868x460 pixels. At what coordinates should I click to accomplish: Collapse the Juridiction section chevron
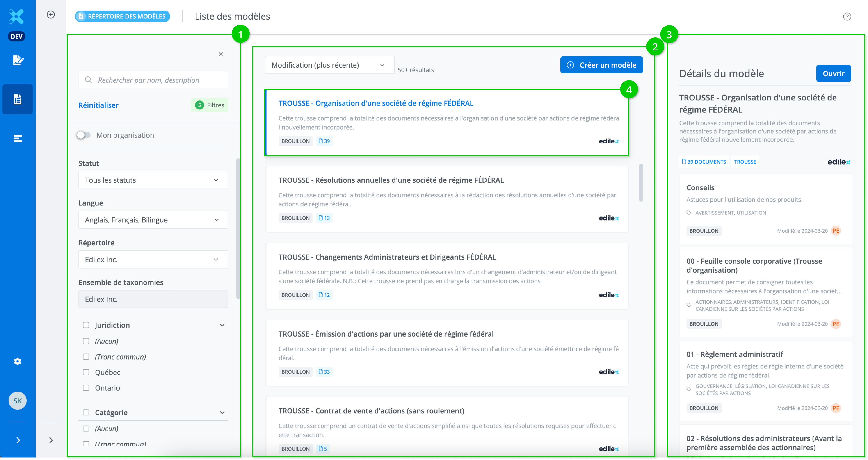tap(222, 325)
